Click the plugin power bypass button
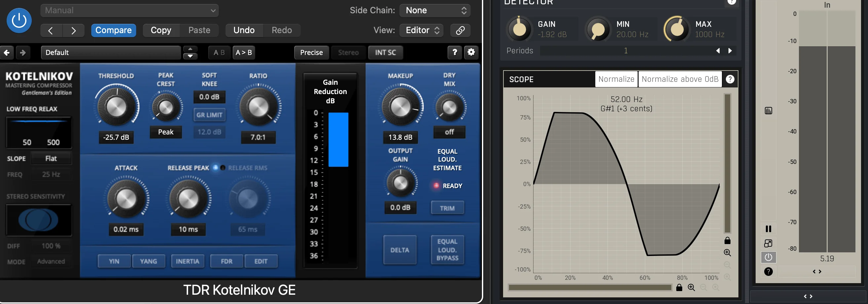This screenshot has height=304, width=868. [x=19, y=21]
